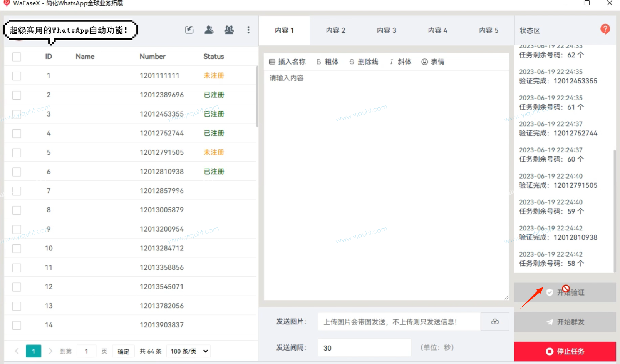The width and height of the screenshot is (620, 364).
Task: Switch to the 内容 3 tab
Action: tap(387, 30)
